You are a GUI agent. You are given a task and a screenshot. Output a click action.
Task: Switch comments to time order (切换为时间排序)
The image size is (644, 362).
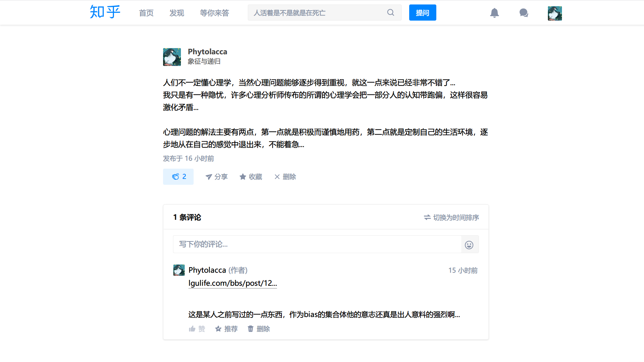451,217
